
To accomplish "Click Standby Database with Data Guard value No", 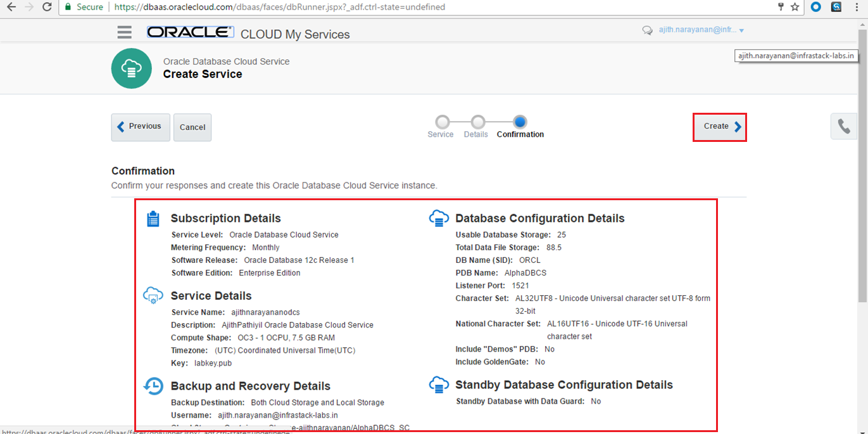I will click(596, 401).
